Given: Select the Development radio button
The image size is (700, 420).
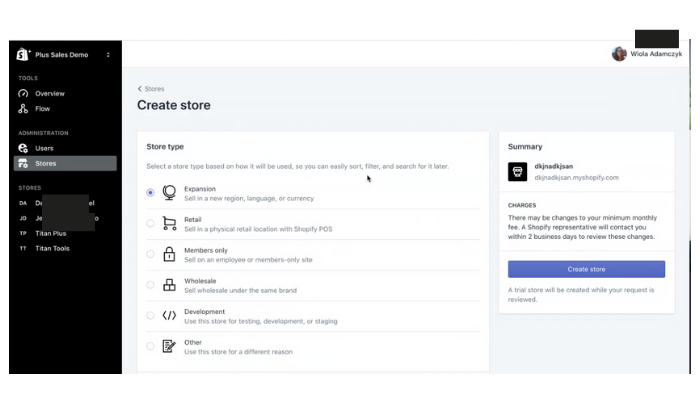Looking at the screenshot, I should [x=150, y=316].
